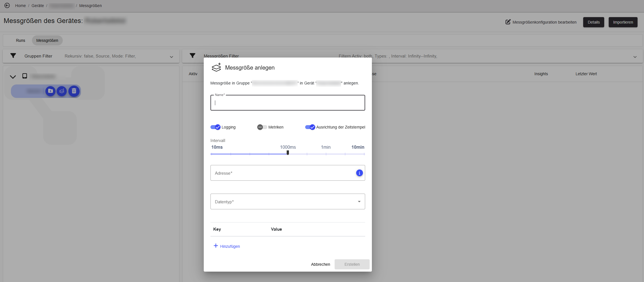This screenshot has width=644, height=282.
Task: Click the Abbrechen button
Action: (x=321, y=264)
